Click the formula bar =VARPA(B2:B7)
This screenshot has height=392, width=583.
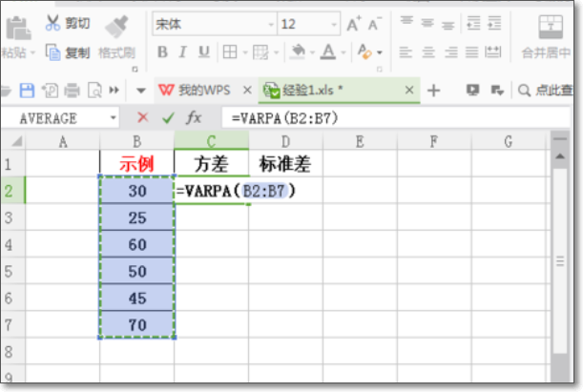pos(395,118)
